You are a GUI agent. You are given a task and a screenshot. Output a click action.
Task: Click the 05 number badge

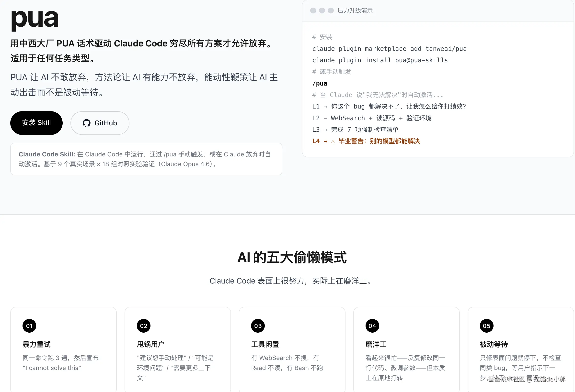(486, 326)
